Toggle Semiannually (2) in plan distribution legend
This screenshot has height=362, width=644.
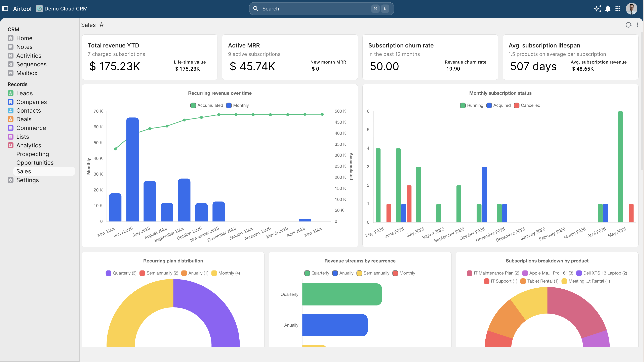tap(159, 273)
